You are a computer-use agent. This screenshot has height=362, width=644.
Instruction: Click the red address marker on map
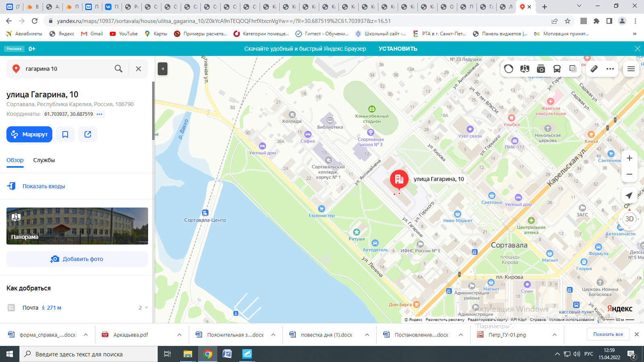pos(399,179)
